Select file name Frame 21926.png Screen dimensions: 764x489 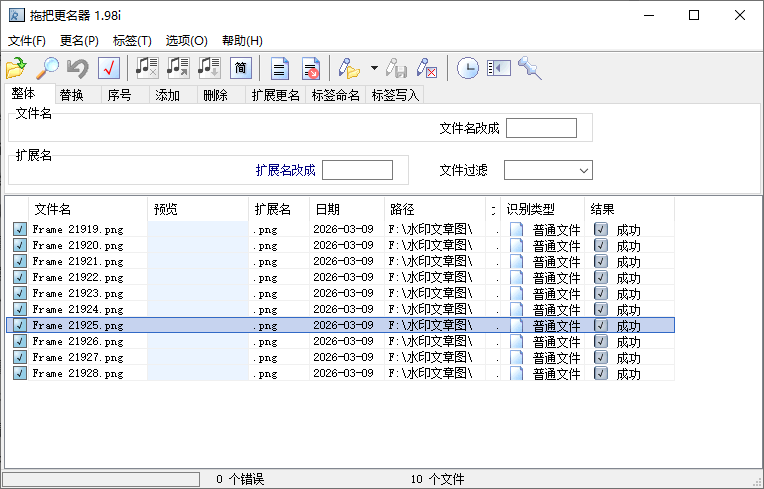tap(78, 341)
